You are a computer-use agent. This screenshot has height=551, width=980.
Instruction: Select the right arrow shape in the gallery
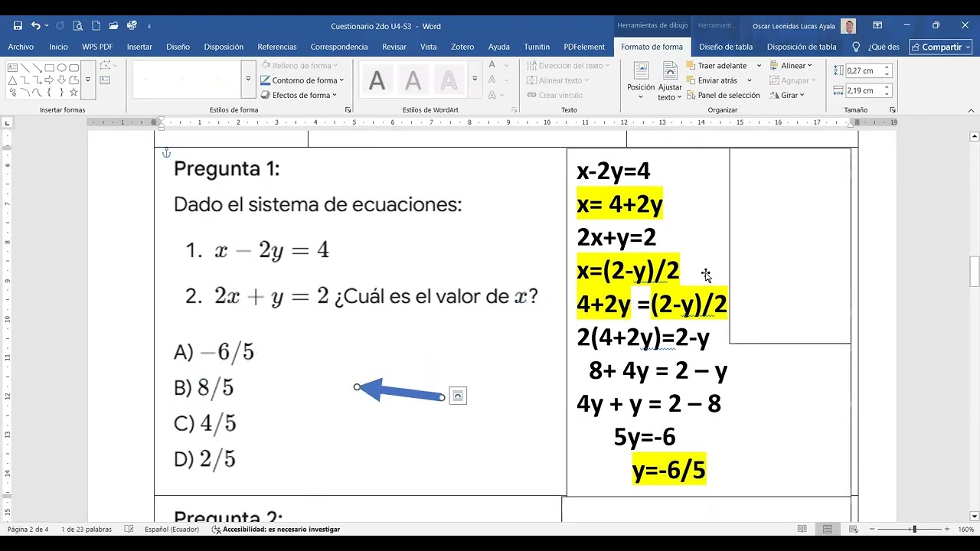click(x=49, y=80)
